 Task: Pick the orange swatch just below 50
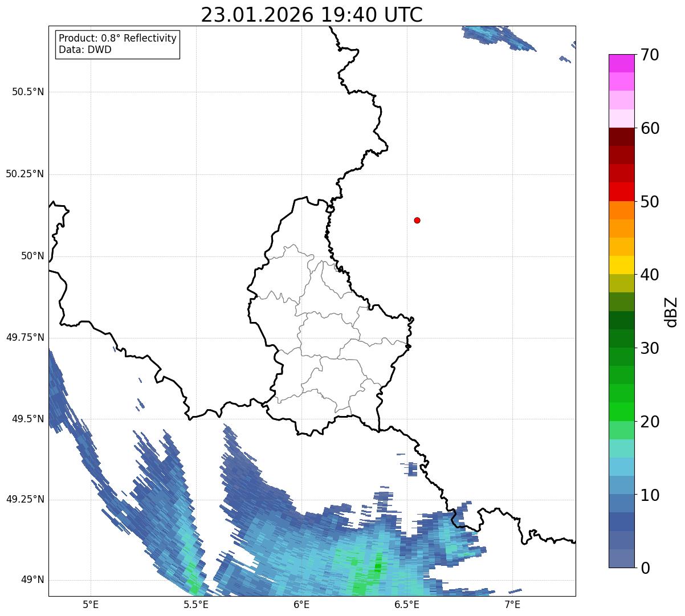click(621, 210)
